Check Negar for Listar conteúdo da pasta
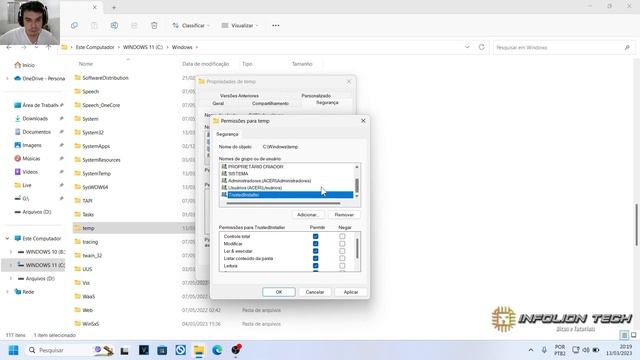Image resolution: width=640 pixels, height=360 pixels. pyautogui.click(x=342, y=258)
